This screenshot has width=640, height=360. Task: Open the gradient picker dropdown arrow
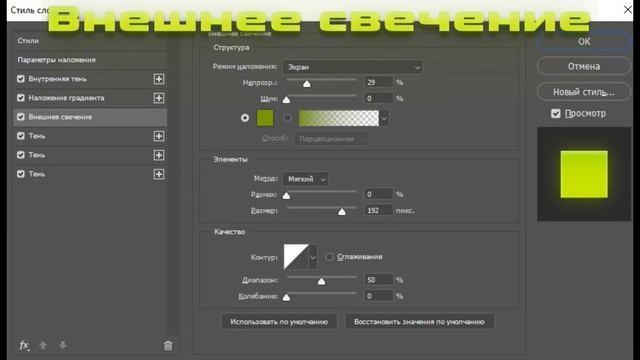click(384, 118)
